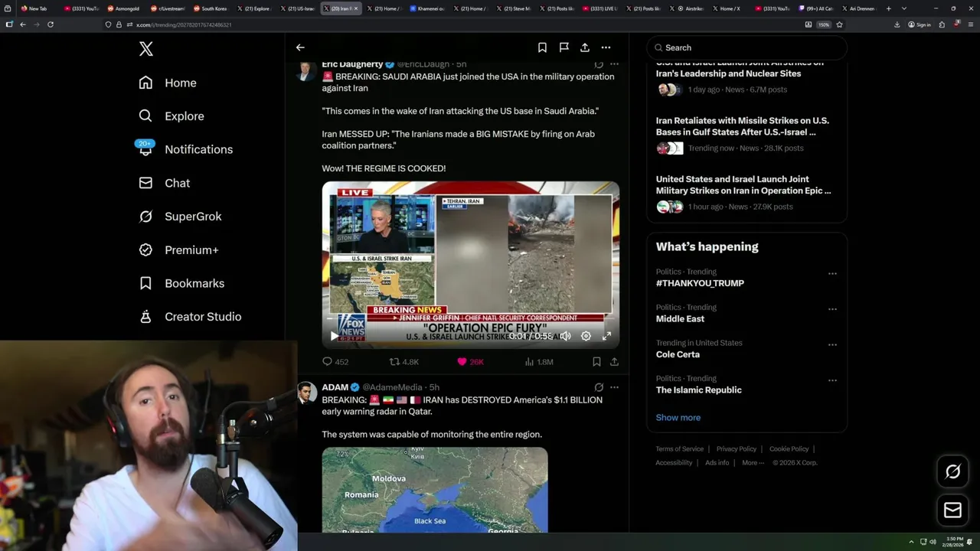Open SuperGrok icon in sidebar
Image resolution: width=980 pixels, height=551 pixels.
point(145,217)
